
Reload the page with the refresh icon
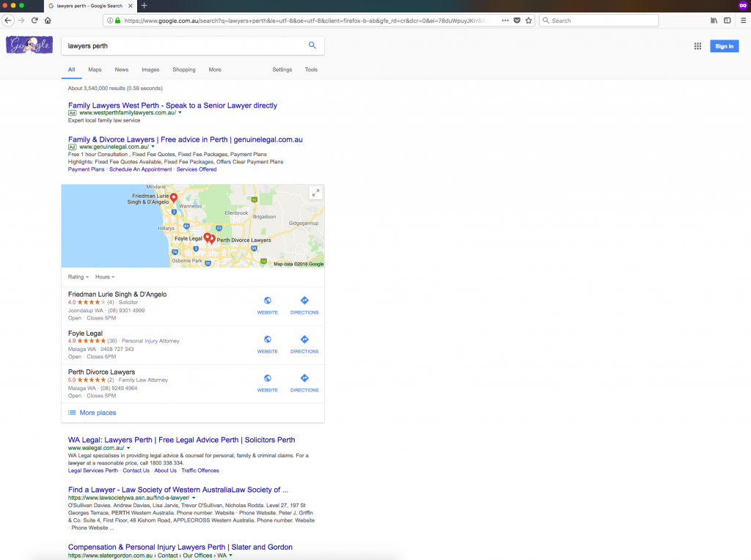coord(34,21)
